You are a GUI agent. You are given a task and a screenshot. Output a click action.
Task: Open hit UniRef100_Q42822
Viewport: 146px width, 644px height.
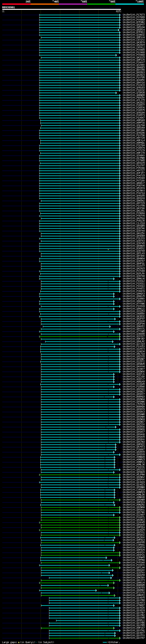[x=133, y=103]
